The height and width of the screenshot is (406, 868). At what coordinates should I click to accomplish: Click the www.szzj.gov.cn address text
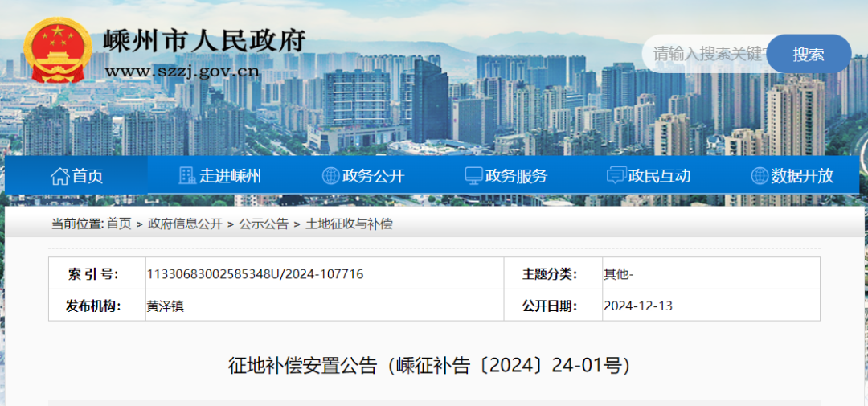[182, 72]
